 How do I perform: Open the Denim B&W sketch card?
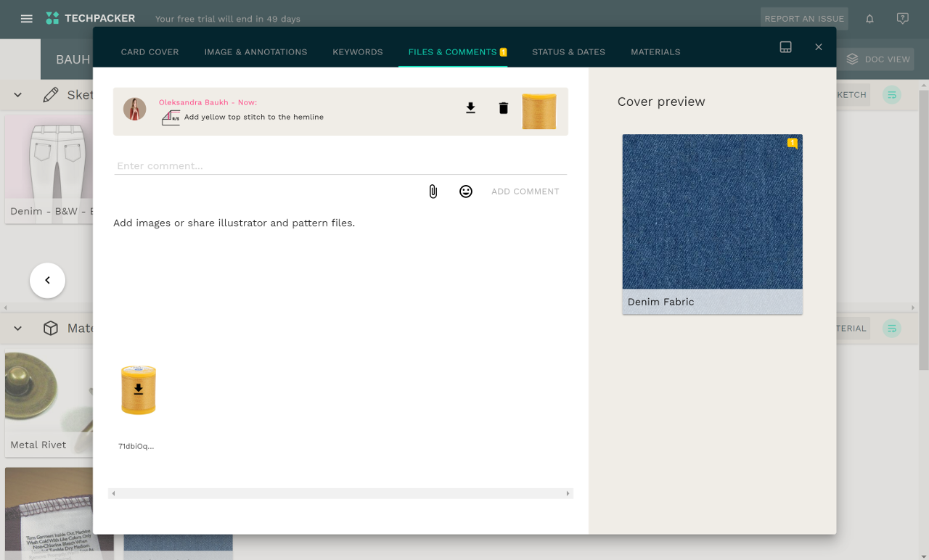[49, 169]
